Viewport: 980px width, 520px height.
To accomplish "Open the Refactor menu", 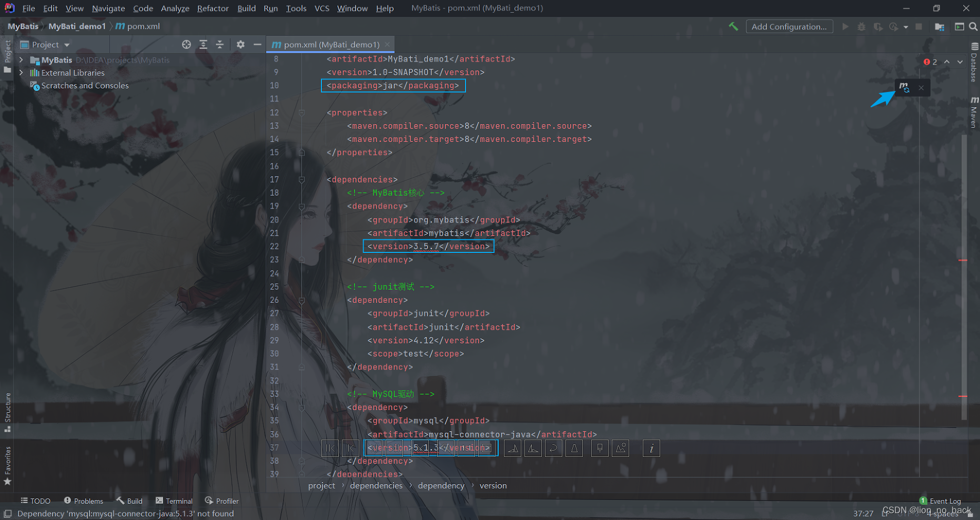I will pos(213,8).
